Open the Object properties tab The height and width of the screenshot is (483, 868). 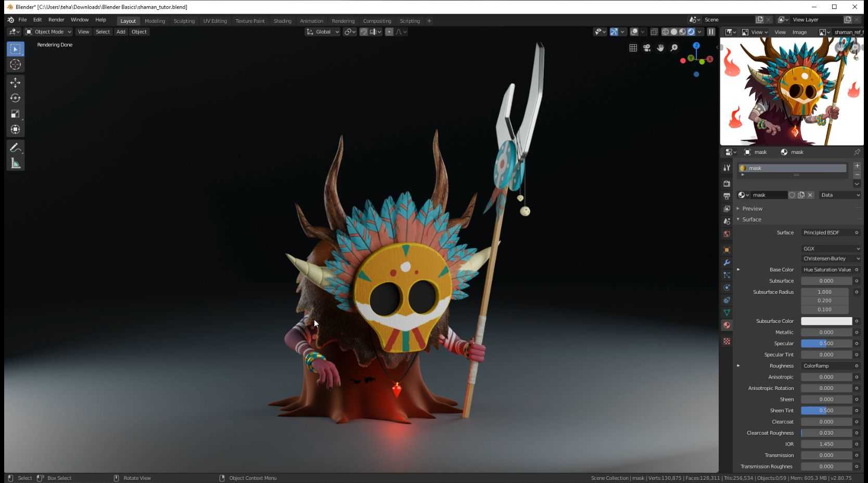coord(727,250)
